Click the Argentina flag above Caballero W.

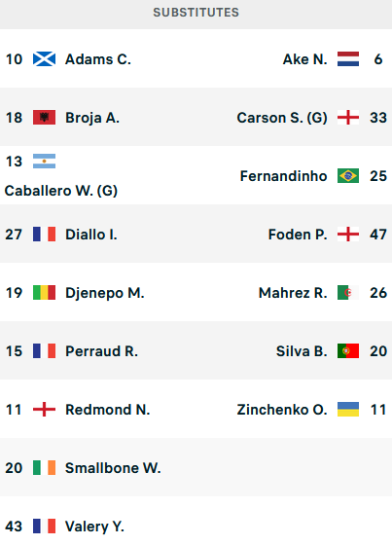[44, 162]
